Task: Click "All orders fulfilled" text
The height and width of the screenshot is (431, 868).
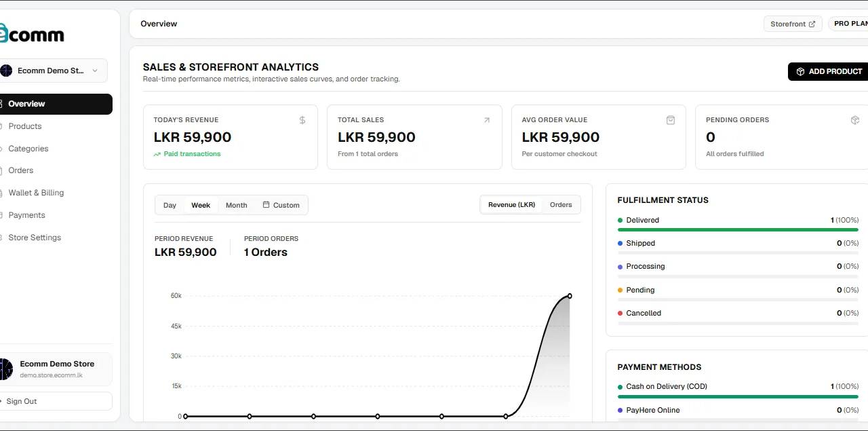Action: tap(734, 154)
